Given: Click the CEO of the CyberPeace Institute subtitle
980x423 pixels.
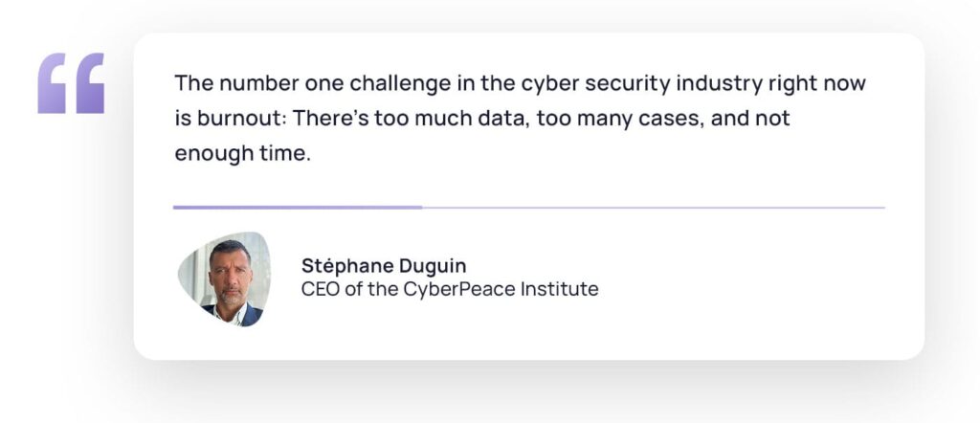Looking at the screenshot, I should [x=450, y=289].
